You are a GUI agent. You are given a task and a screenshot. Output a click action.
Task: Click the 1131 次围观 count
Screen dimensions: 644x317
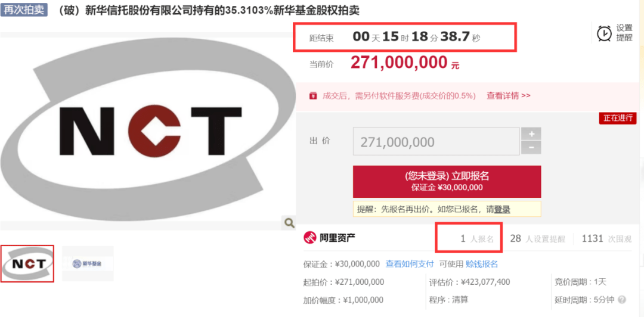point(606,238)
